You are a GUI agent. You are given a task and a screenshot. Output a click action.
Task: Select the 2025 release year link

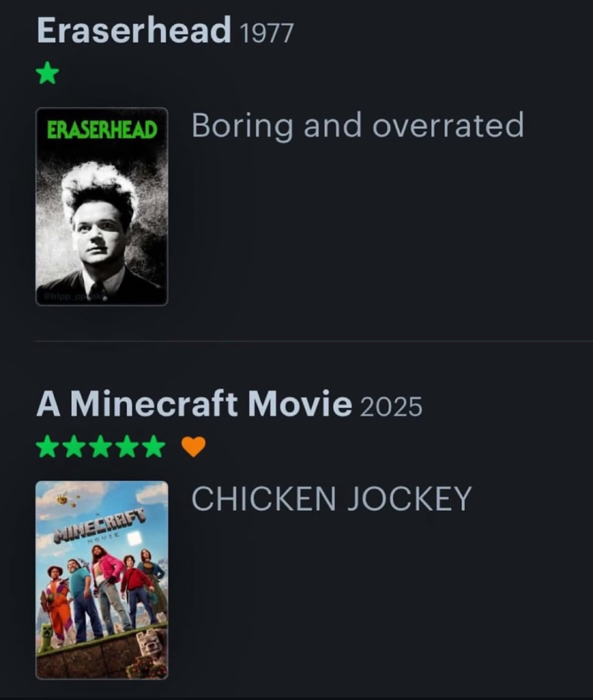tap(391, 407)
